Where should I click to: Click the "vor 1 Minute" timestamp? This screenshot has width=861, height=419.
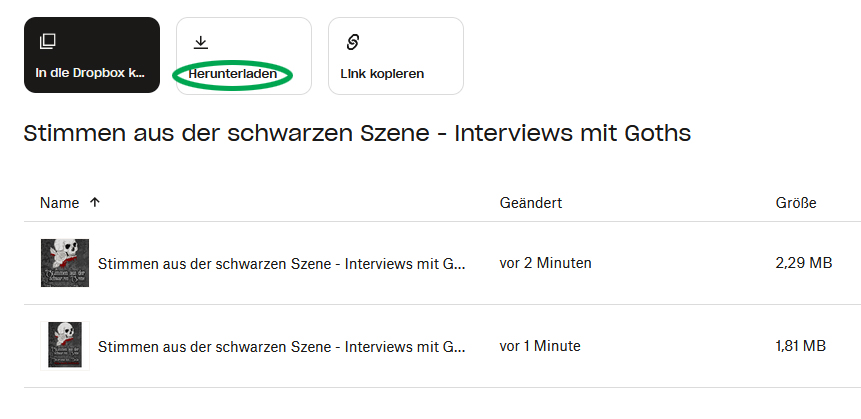[540, 346]
